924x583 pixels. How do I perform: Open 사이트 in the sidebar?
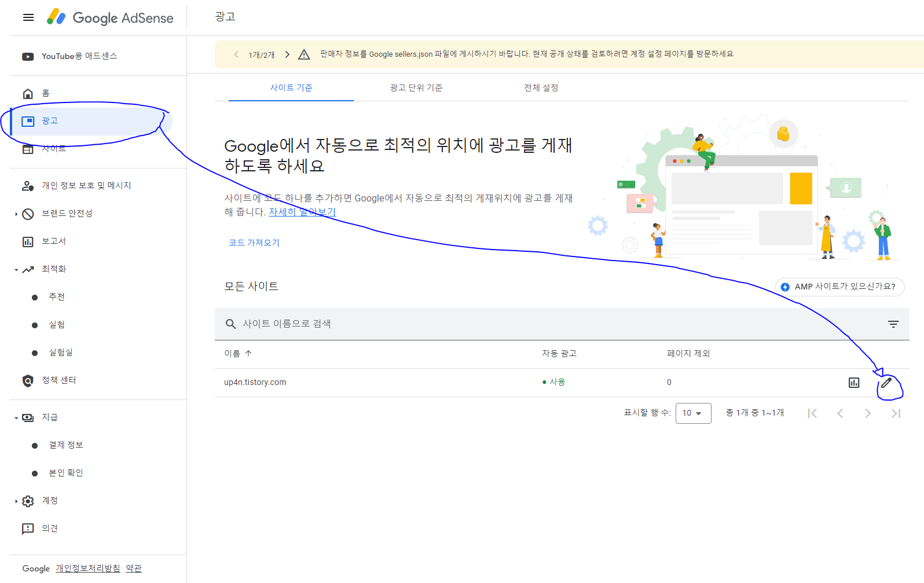pyautogui.click(x=53, y=149)
